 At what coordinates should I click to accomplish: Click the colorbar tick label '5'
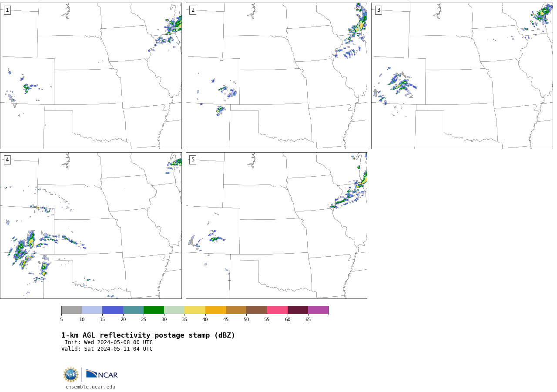tap(61, 320)
